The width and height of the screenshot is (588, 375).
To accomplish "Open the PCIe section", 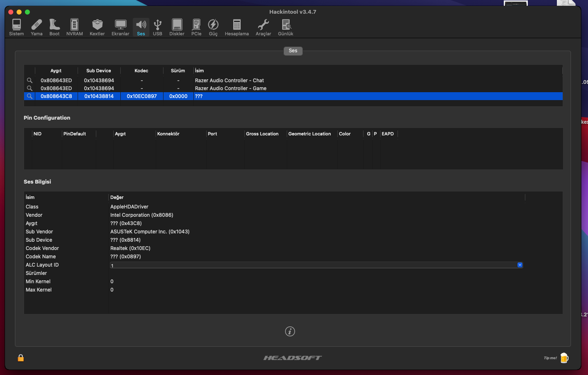I will coord(196,27).
